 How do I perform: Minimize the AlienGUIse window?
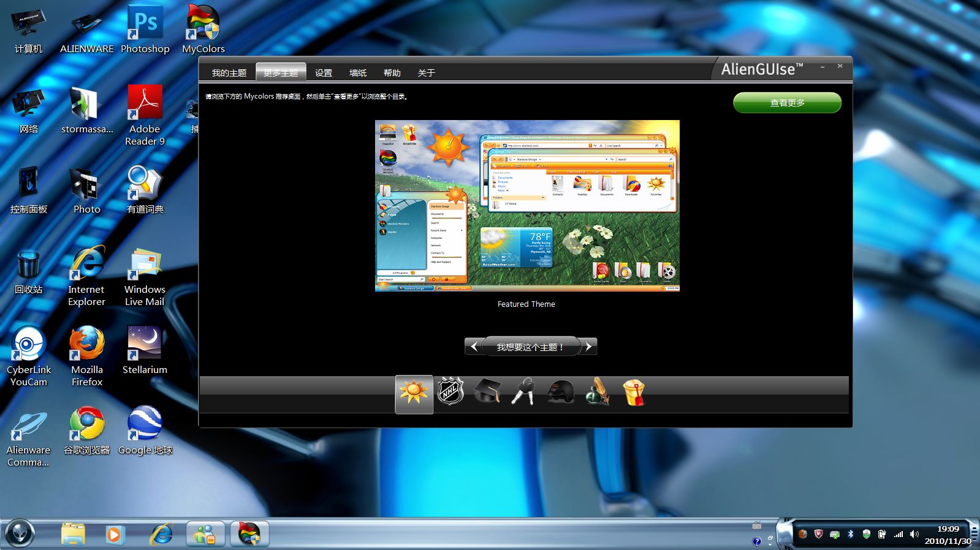822,66
